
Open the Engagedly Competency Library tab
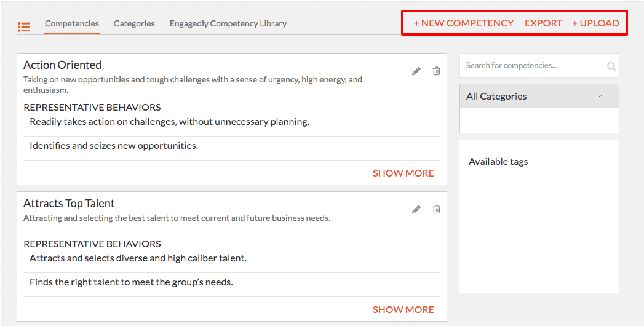228,24
